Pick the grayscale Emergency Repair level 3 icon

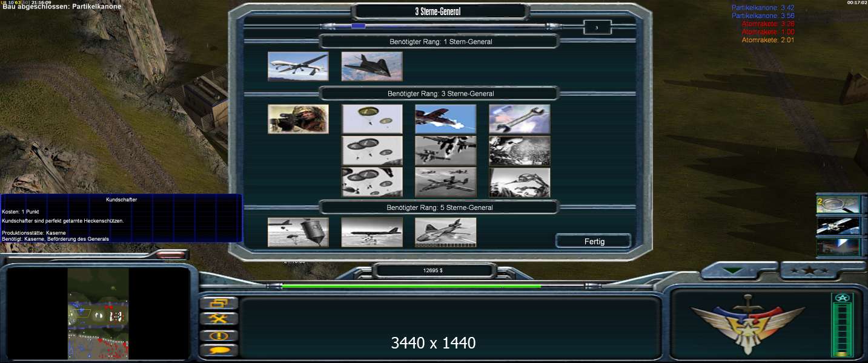(x=520, y=182)
